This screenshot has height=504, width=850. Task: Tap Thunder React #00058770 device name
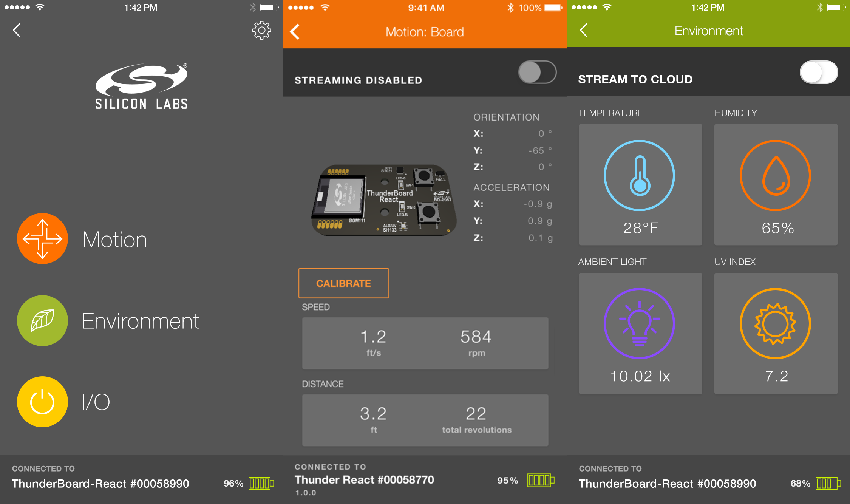(364, 480)
